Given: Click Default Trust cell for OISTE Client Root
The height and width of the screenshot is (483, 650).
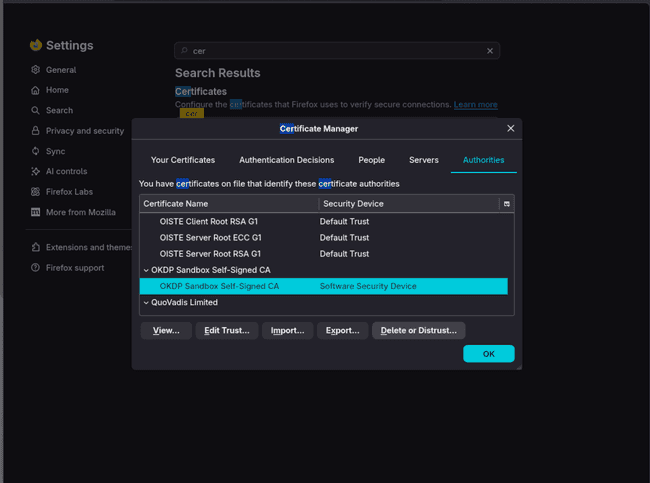Looking at the screenshot, I should coord(344,221).
